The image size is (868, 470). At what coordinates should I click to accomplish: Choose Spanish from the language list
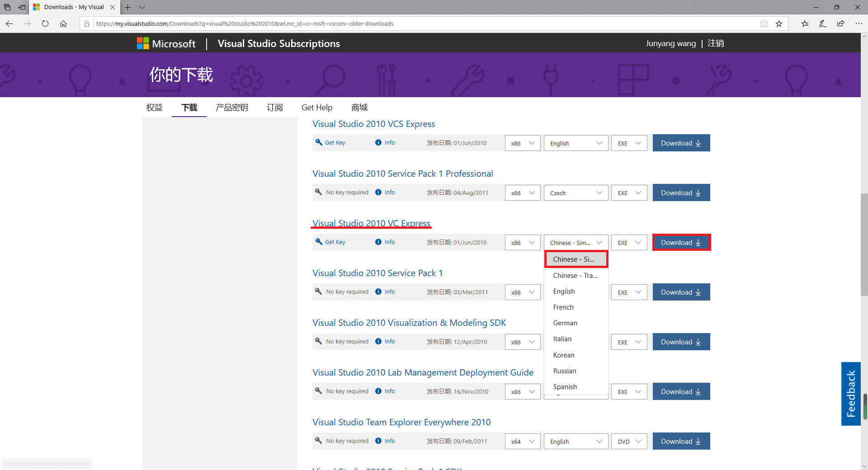[576, 387]
